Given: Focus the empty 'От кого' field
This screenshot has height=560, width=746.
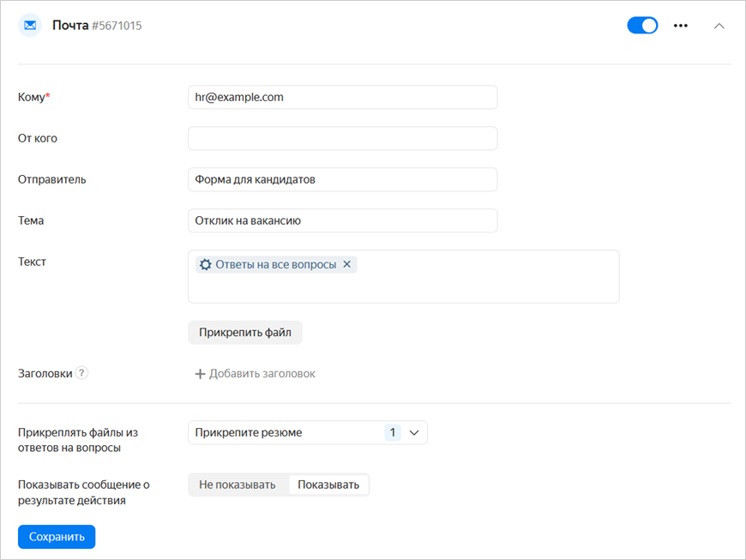Looking at the screenshot, I should (342, 139).
